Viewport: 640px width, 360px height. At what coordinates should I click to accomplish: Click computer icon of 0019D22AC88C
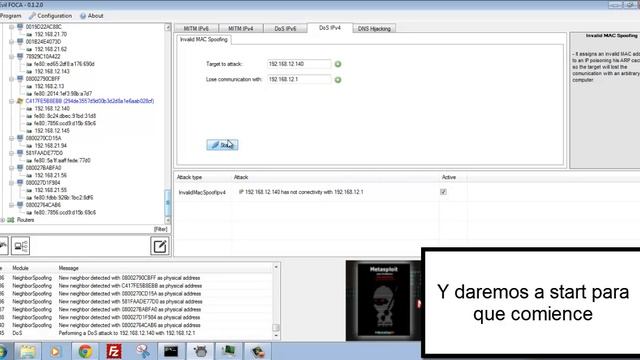click(x=20, y=27)
